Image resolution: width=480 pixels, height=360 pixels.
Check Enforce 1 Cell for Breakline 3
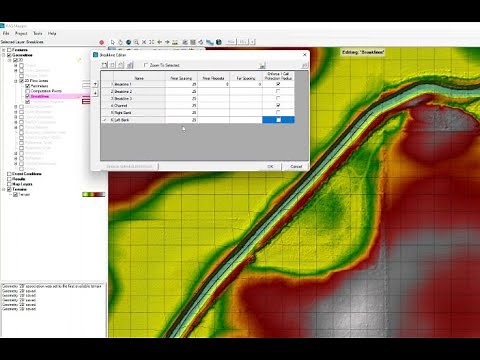click(x=278, y=98)
